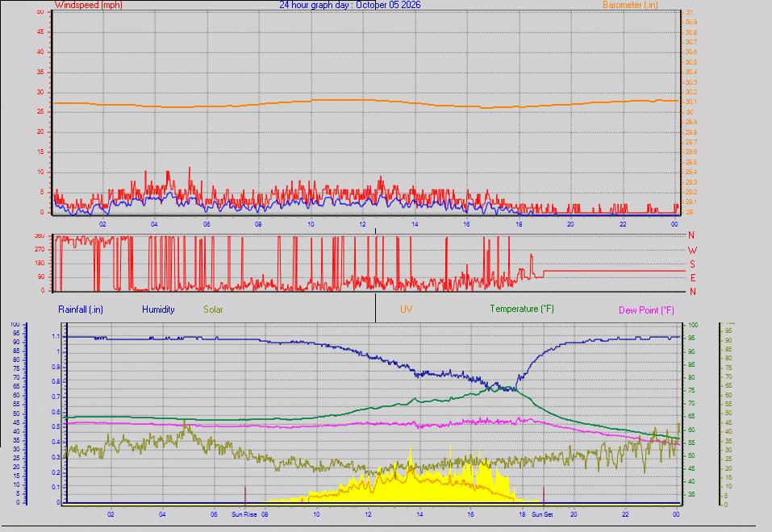Click the 29.5 value on barometer axis
The image size is (772, 532).
(x=691, y=162)
